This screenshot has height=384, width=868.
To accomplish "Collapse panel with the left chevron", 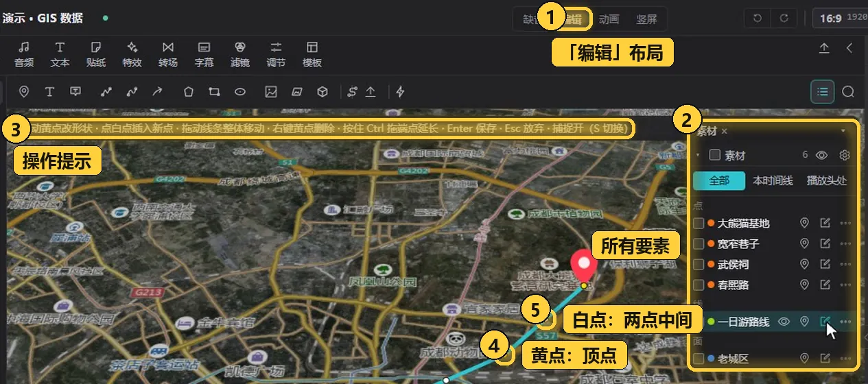I will (x=849, y=48).
